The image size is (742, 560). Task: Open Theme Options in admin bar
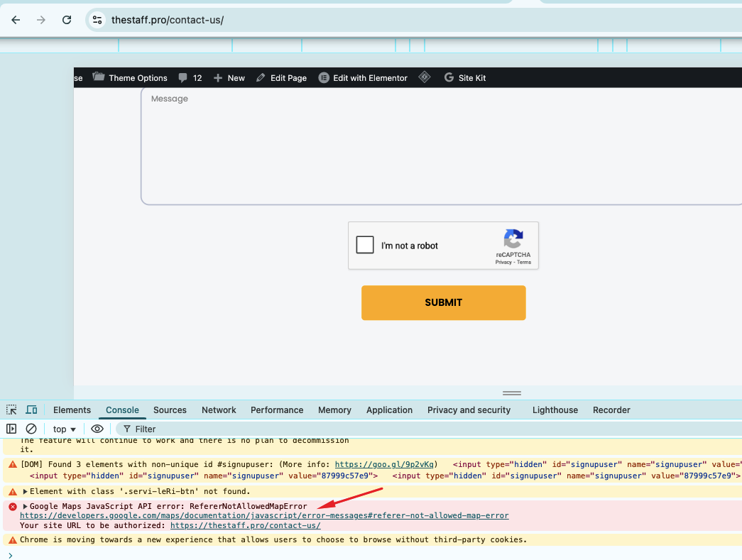coord(130,78)
